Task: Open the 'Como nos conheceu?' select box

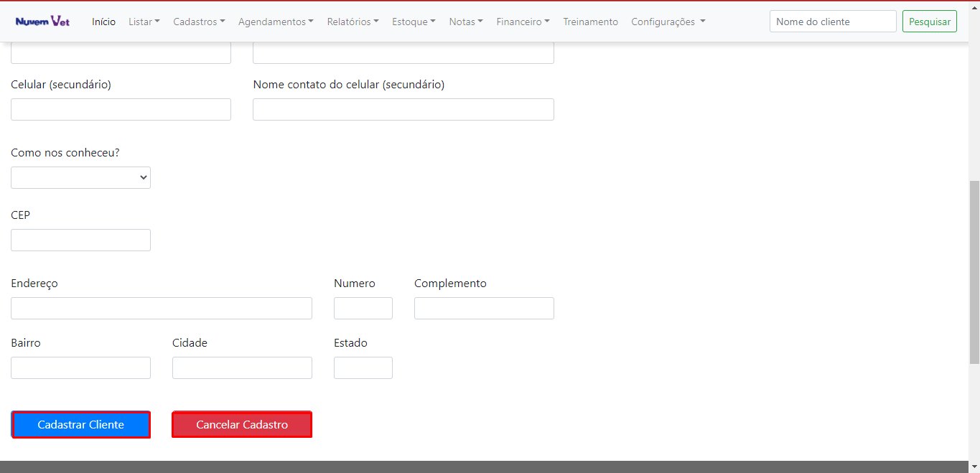Action: coord(80,178)
